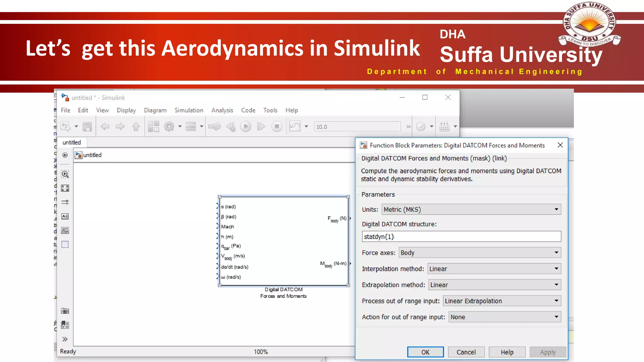The width and height of the screenshot is (644, 362).
Task: Click the Fast Restart toolbar icon
Action: tap(215, 126)
